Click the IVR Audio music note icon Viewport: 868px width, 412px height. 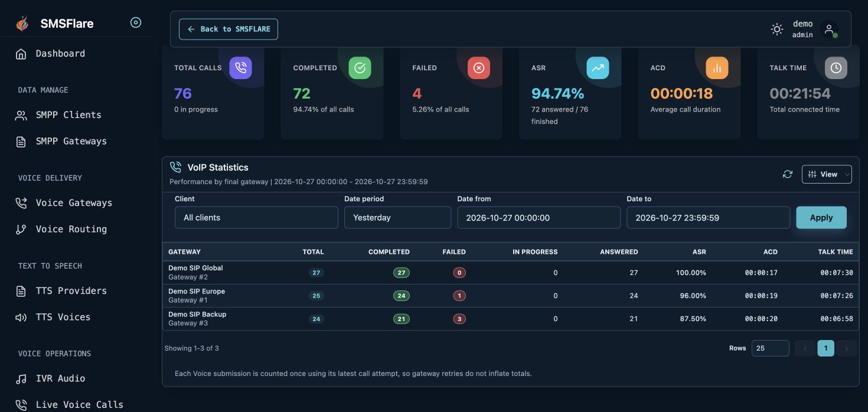point(21,379)
